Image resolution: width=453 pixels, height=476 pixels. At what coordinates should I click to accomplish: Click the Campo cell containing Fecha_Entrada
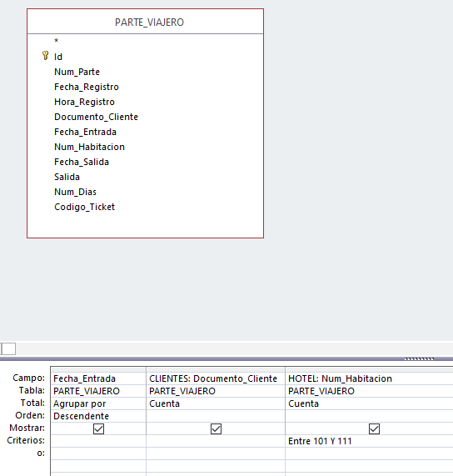point(98,378)
